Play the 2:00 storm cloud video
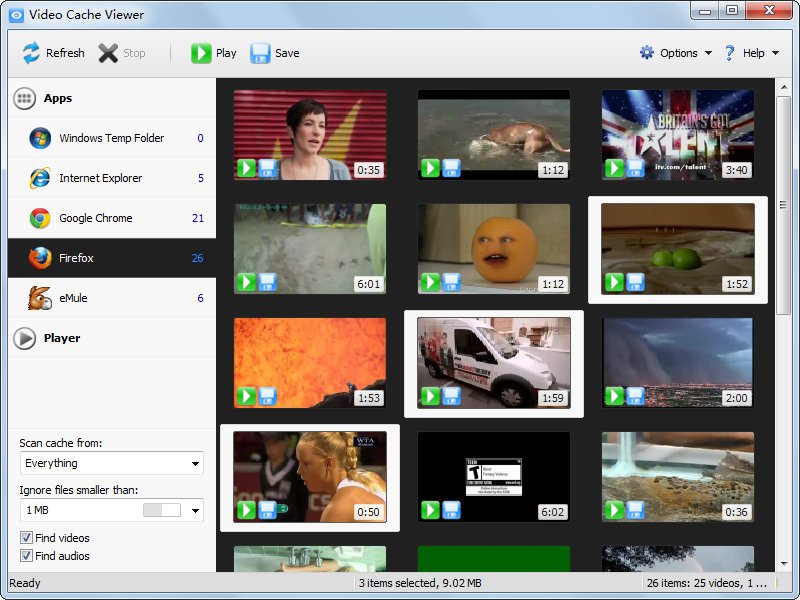This screenshot has height=600, width=800. click(615, 396)
